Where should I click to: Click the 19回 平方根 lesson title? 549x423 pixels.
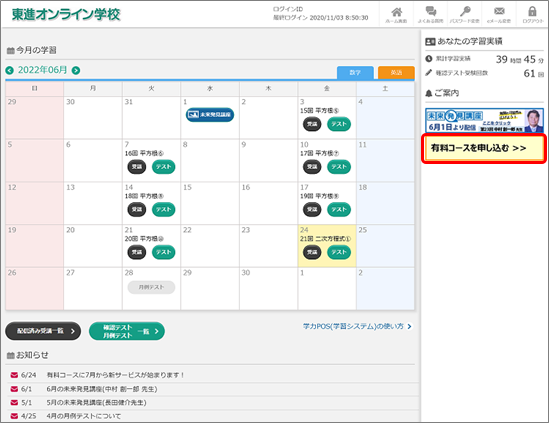click(x=319, y=196)
